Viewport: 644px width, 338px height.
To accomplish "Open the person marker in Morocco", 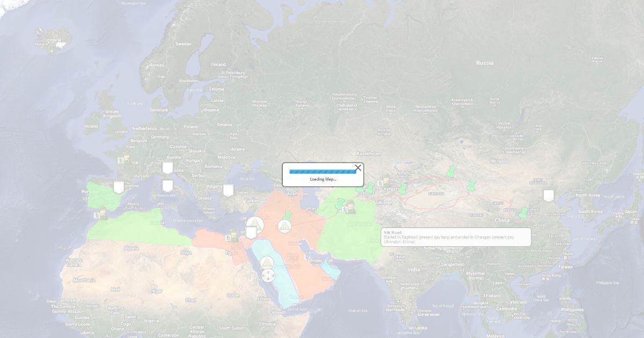I will [x=101, y=215].
